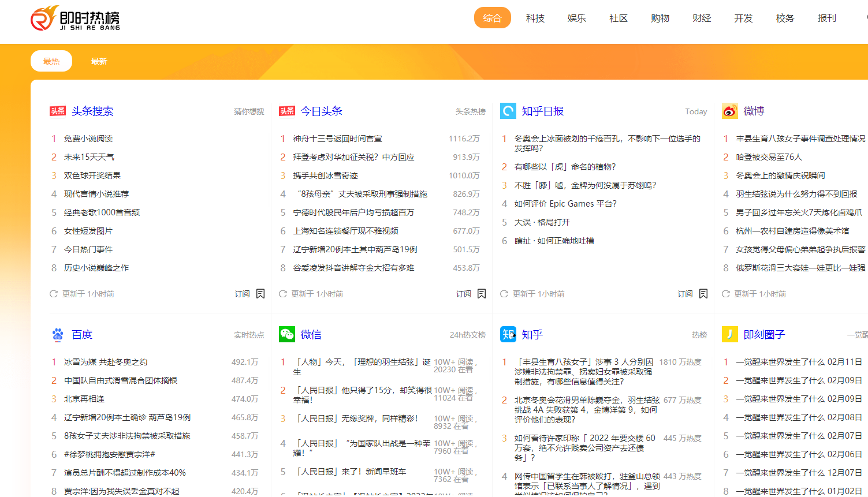Image resolution: width=868 pixels, height=497 pixels.
Task: Subscribe to 知乎日报 via 订阅
Action: [685, 294]
